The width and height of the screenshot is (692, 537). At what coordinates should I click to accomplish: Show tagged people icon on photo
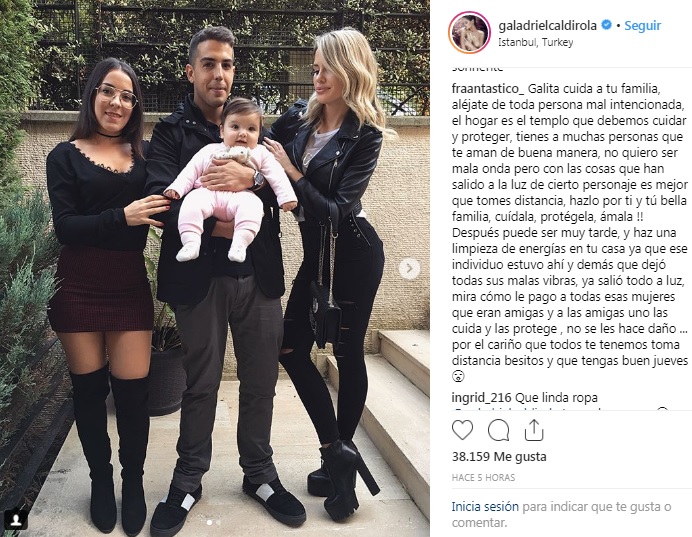point(16,520)
